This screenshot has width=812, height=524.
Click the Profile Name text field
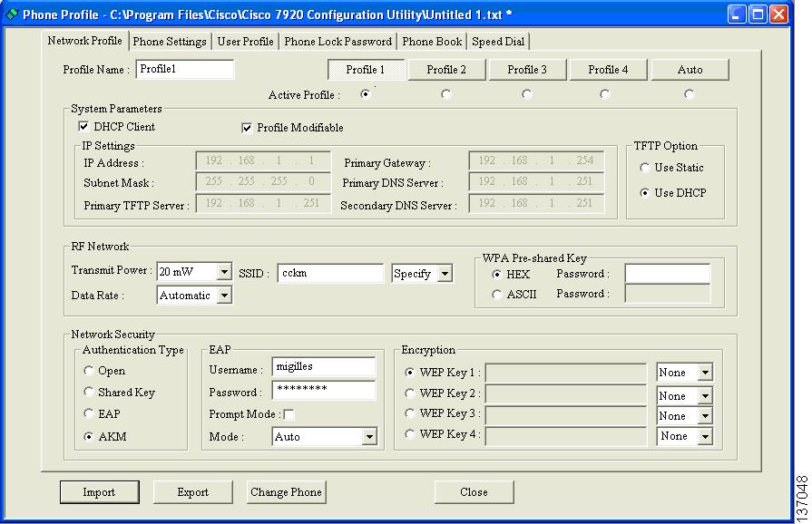[x=185, y=69]
